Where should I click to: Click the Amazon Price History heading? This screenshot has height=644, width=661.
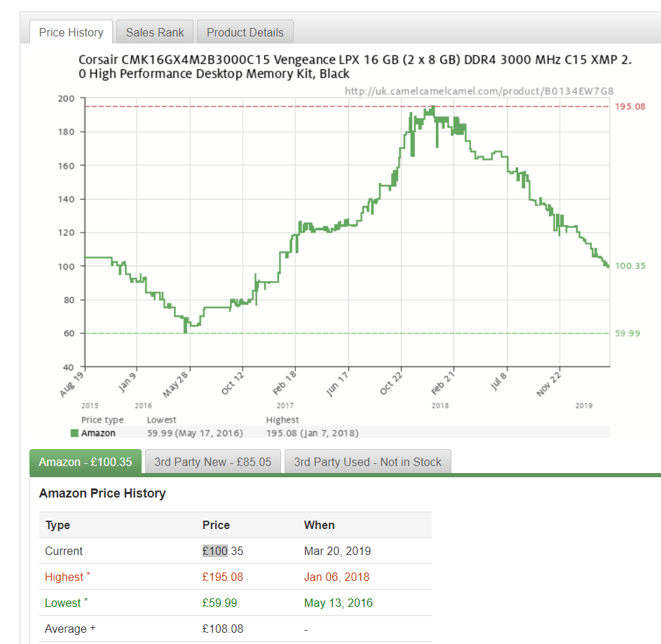pos(102,493)
